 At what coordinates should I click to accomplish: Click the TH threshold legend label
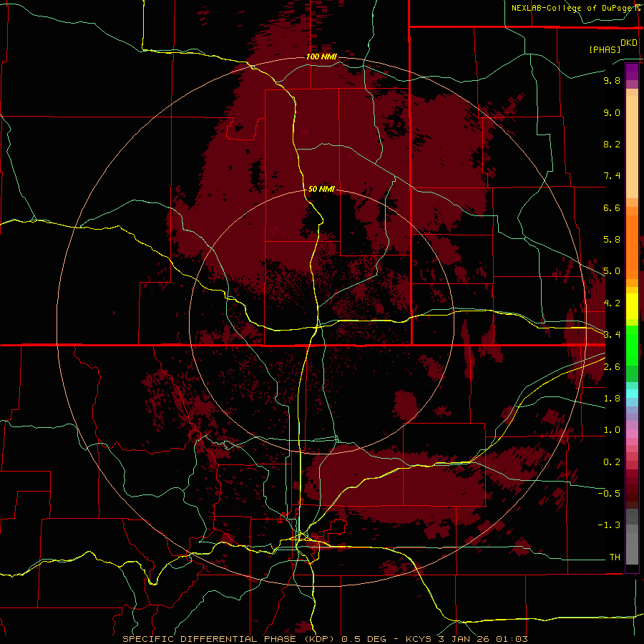pyautogui.click(x=615, y=557)
